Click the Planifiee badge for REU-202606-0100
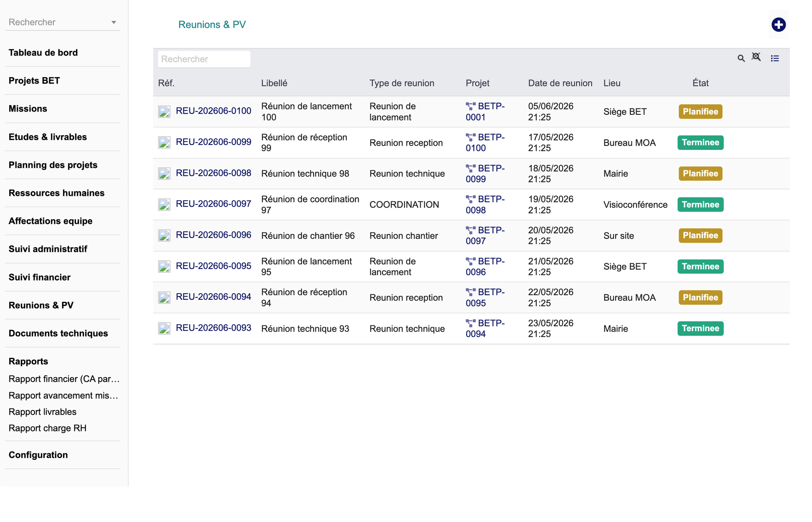Image resolution: width=812 pixels, height=522 pixels. click(x=701, y=111)
